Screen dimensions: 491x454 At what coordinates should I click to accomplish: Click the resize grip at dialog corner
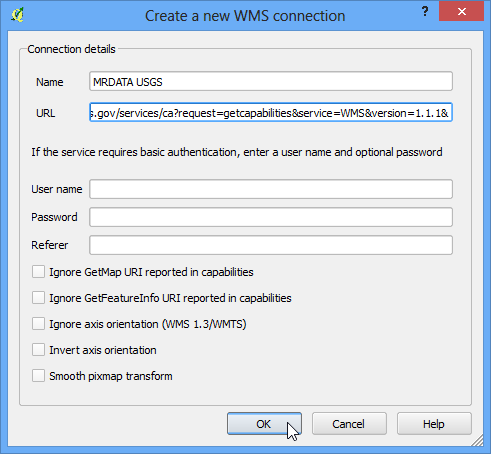477,440
